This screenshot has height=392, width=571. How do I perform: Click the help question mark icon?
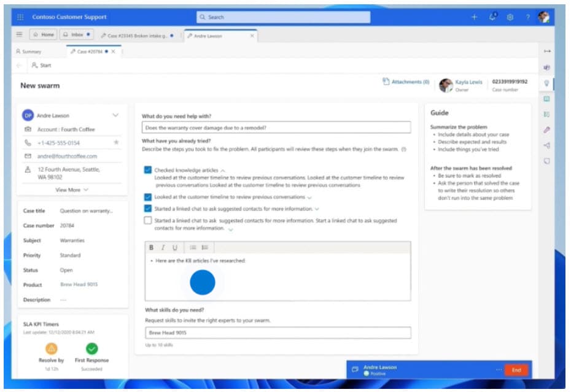(527, 17)
